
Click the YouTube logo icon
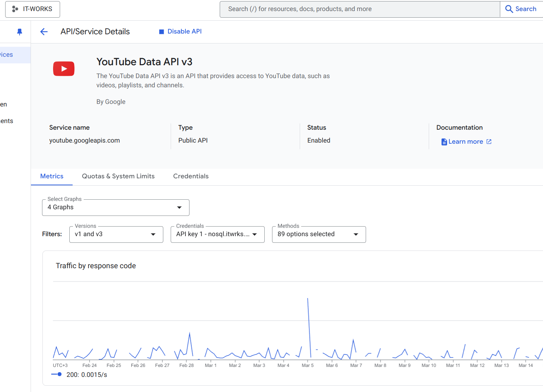[x=64, y=69]
